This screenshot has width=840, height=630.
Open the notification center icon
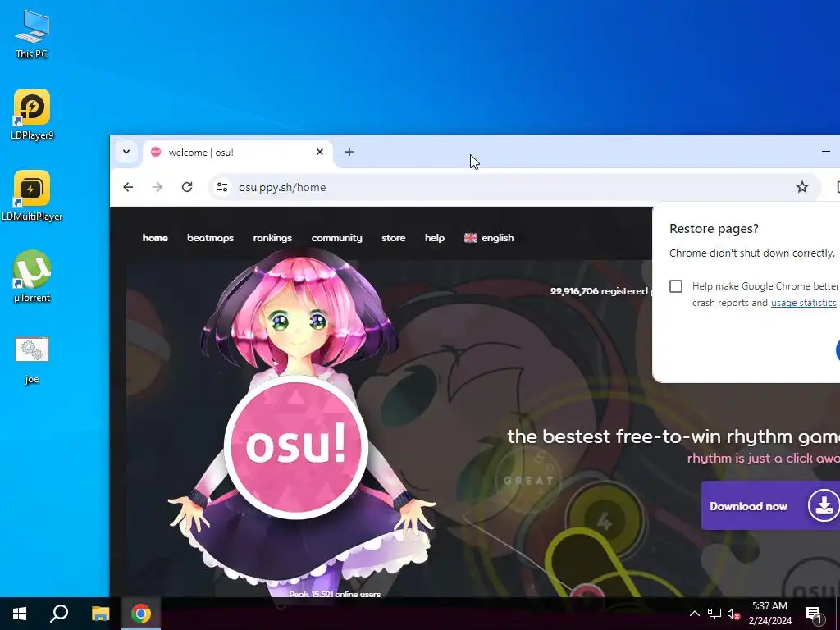(815, 614)
